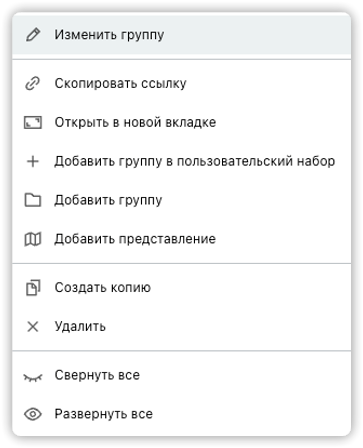Click the chain link icon

[33, 83]
